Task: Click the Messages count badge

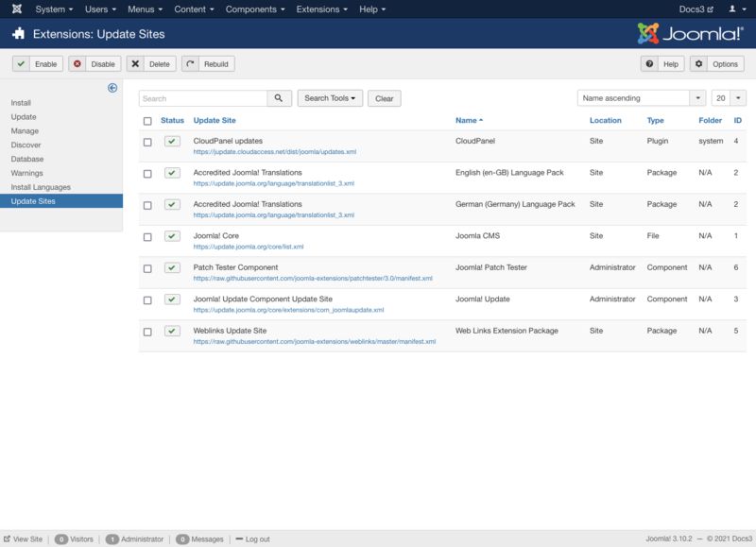Action: tap(182, 539)
